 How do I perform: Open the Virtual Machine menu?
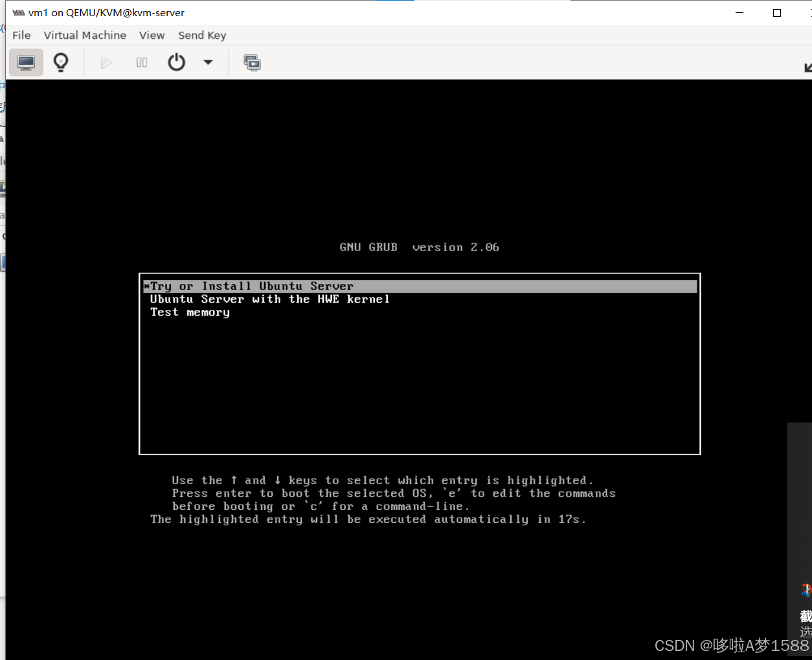click(85, 35)
